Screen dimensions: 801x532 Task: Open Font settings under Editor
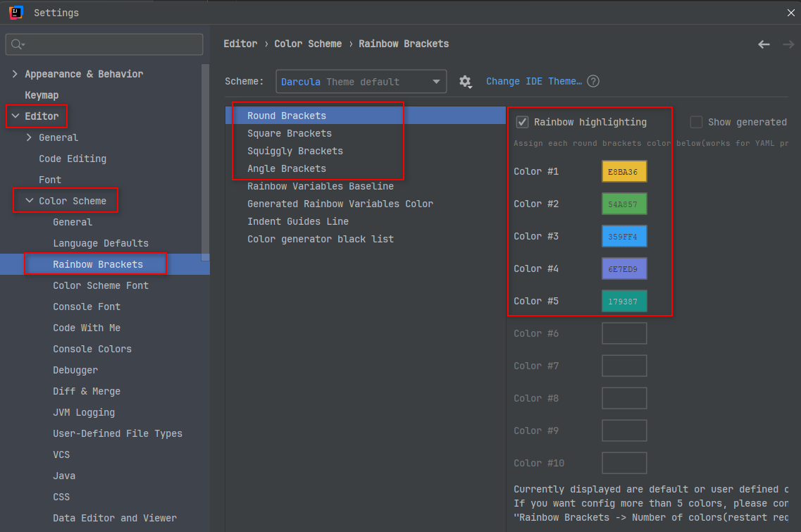(49, 180)
